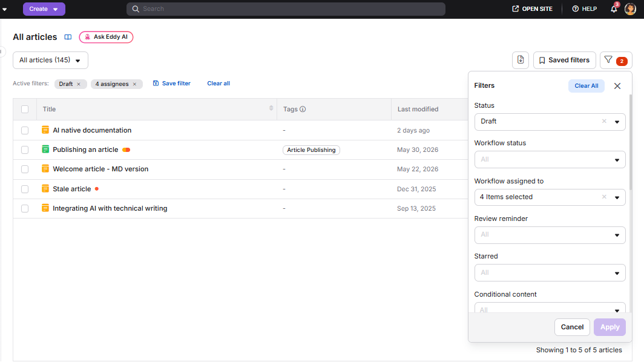
Task: Apply the selected filters
Action: click(x=609, y=327)
